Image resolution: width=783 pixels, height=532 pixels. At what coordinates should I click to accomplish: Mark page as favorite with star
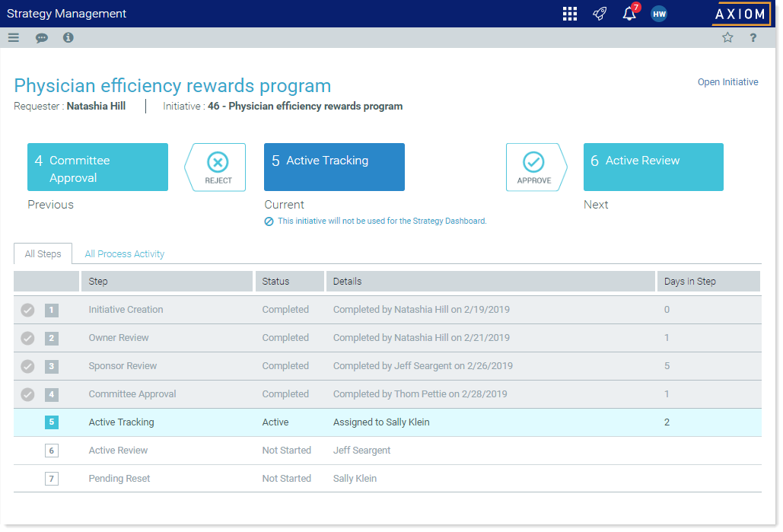(x=727, y=37)
